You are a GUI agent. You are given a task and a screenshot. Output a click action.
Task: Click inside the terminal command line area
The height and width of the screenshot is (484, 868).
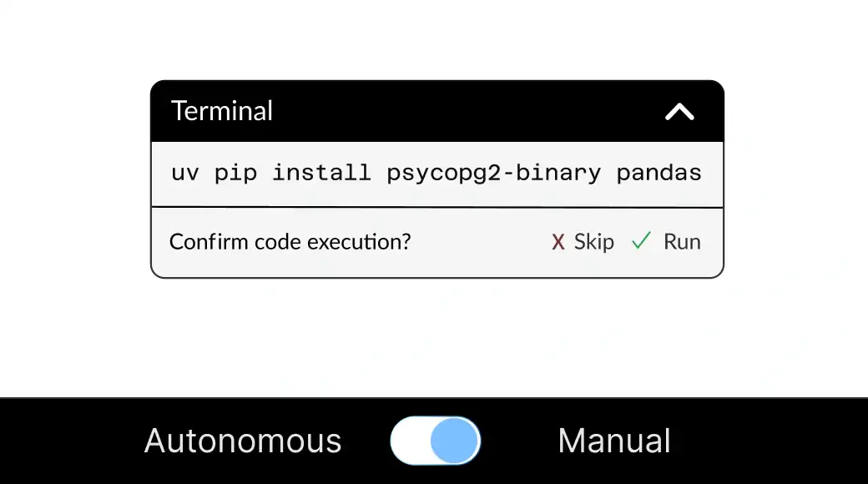[437, 174]
